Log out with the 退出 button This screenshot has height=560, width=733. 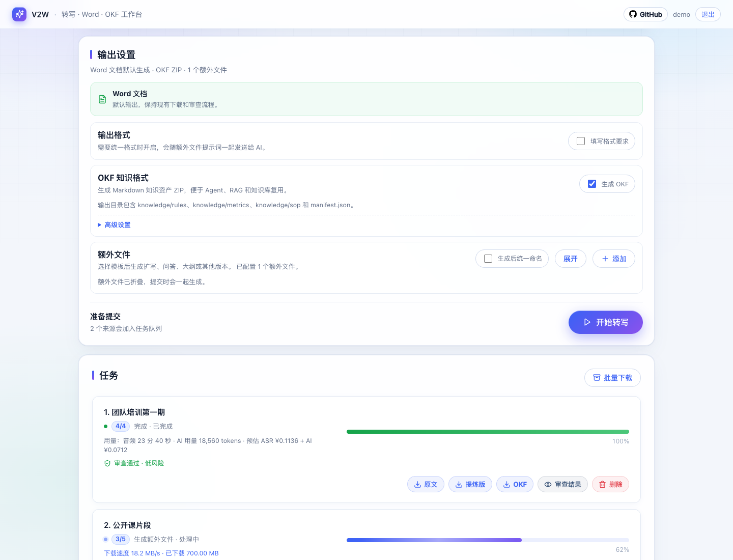pyautogui.click(x=708, y=14)
